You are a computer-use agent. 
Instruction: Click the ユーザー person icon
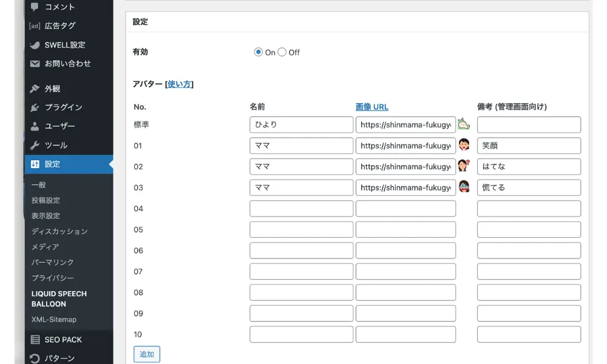pos(35,126)
